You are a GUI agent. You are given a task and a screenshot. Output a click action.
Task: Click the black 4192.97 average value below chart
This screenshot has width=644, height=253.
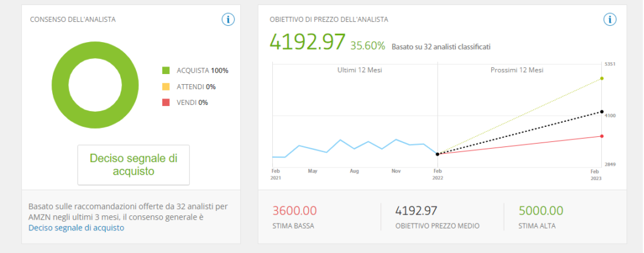point(416,211)
